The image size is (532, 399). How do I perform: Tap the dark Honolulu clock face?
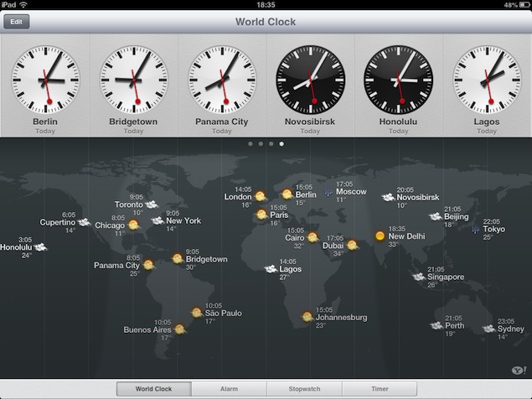click(x=398, y=80)
